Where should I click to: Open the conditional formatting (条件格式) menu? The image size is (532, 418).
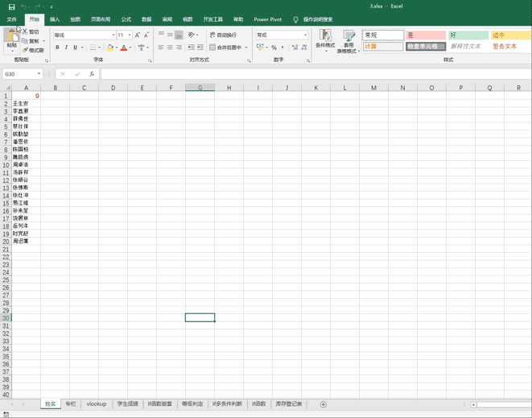[x=325, y=41]
